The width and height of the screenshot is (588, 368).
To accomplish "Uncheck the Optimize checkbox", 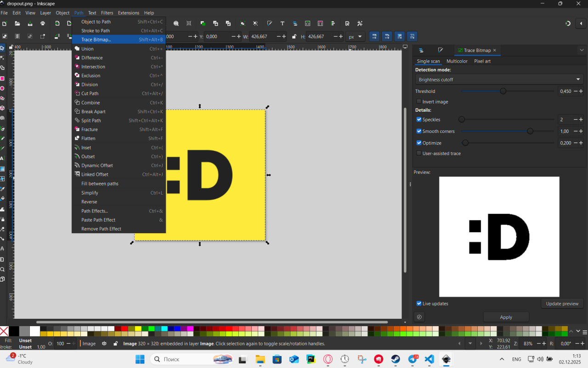I will (x=419, y=143).
